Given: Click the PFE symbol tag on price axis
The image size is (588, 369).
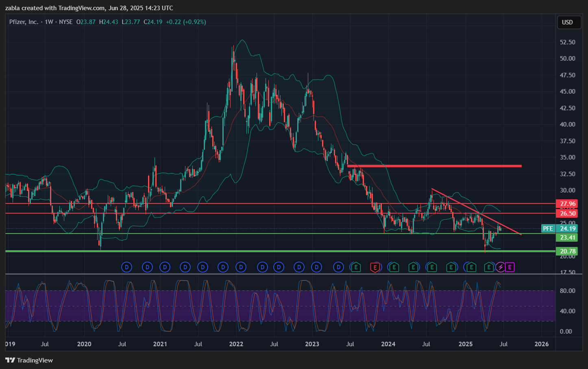Looking at the screenshot, I should pyautogui.click(x=548, y=229).
